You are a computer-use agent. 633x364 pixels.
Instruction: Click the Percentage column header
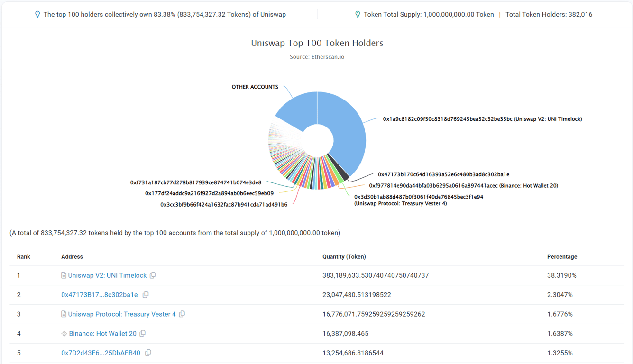[x=562, y=256]
